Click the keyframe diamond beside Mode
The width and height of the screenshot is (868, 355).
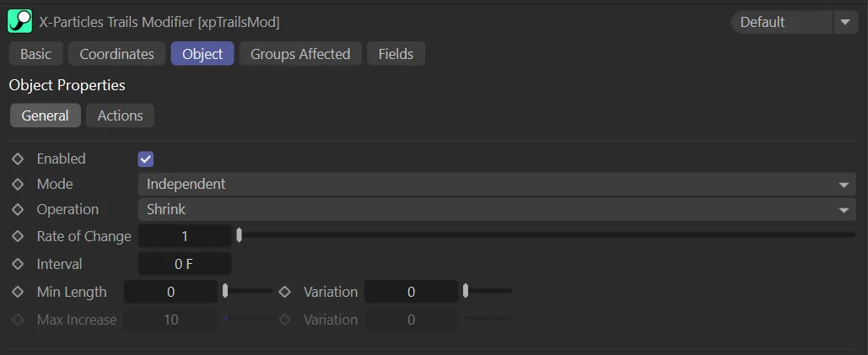[x=18, y=184]
